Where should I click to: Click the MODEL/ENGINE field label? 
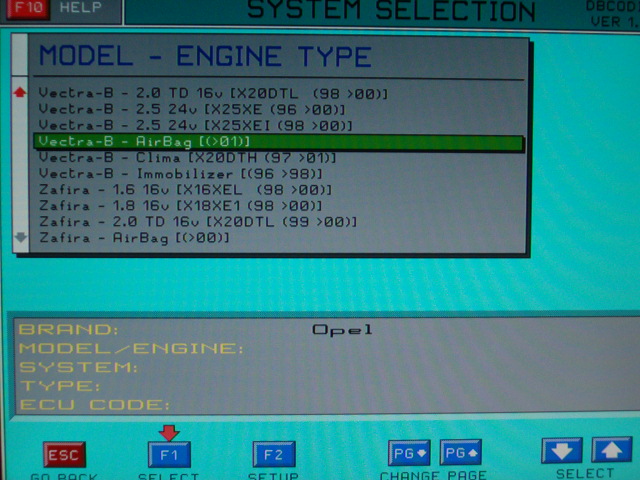click(x=131, y=348)
